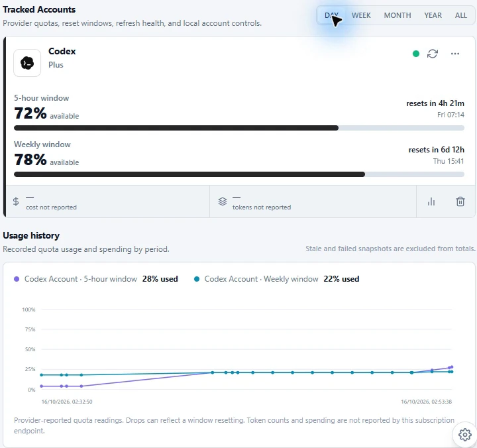The image size is (477, 448).
Task: Switch to the ALL period tab
Action: [x=461, y=15]
